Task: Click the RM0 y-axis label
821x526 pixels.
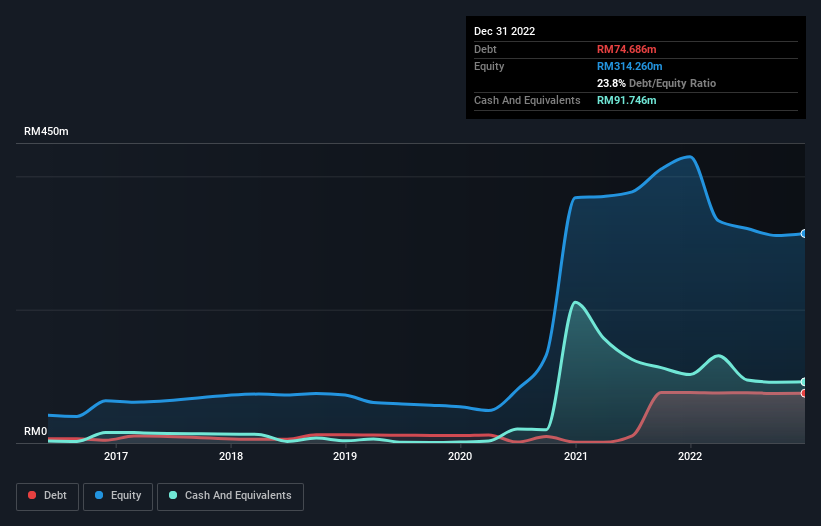Action: pyautogui.click(x=36, y=431)
